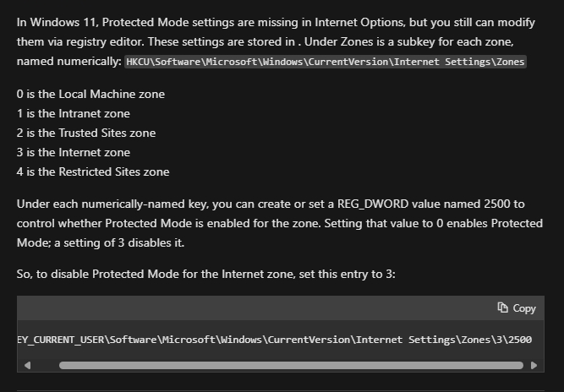Click 'a setting of 3 disables it' text
Image resolution: width=564 pixels, height=392 pixels.
tap(119, 243)
